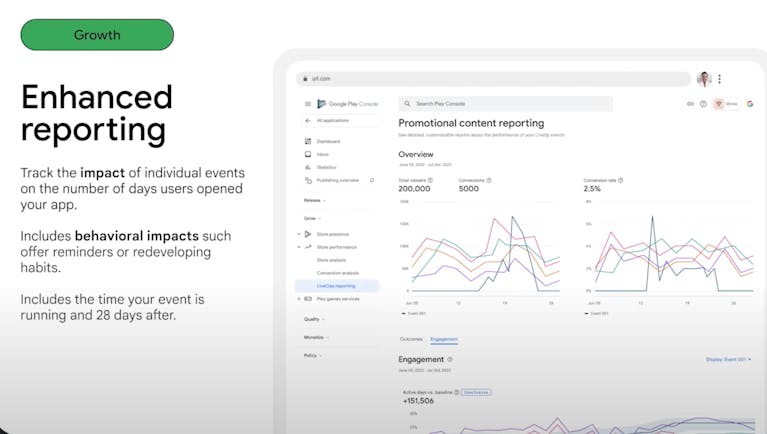Viewport: 767px width, 434px height.
Task: Expand the Quality section in the sidebar
Action: (x=314, y=319)
